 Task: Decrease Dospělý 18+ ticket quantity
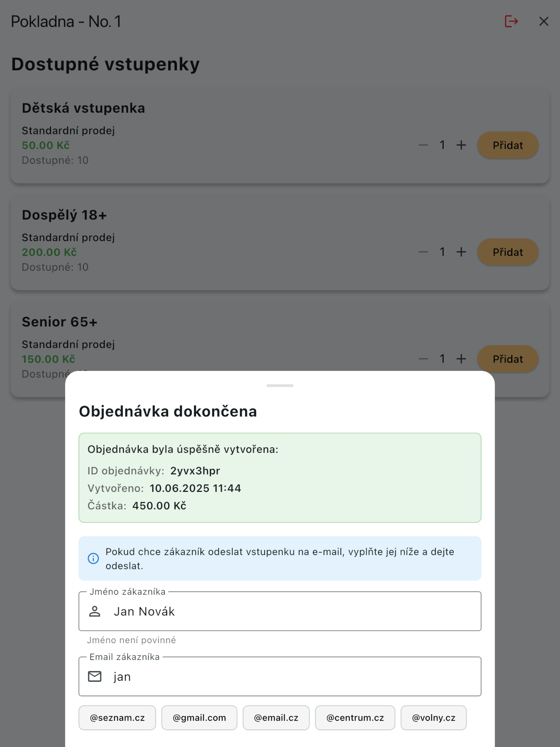[x=423, y=252]
